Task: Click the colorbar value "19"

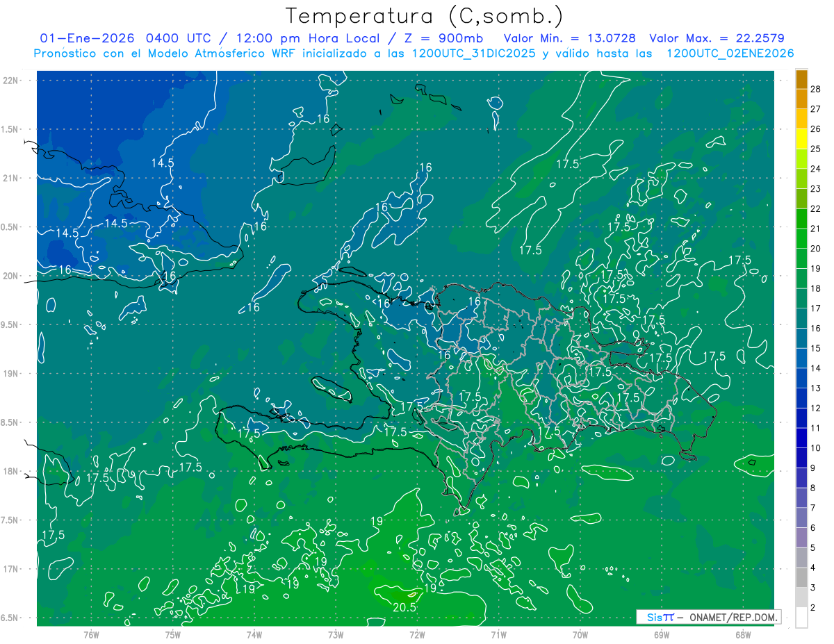Action: pyautogui.click(x=816, y=268)
